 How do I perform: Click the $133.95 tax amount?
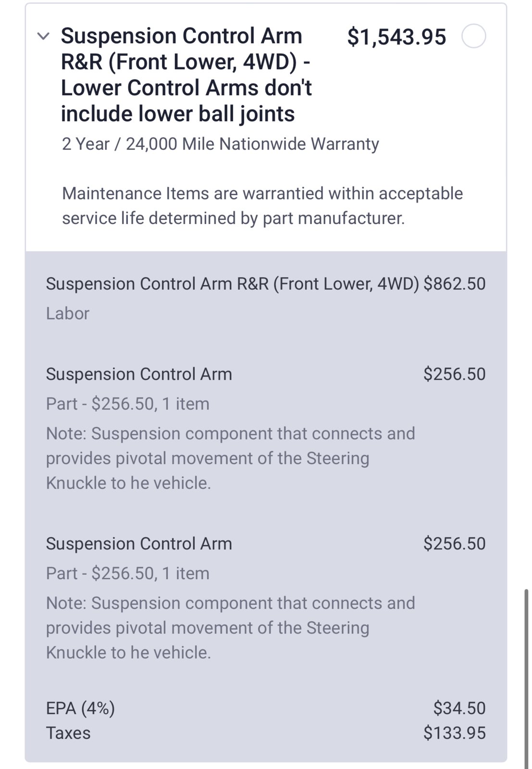[454, 733]
